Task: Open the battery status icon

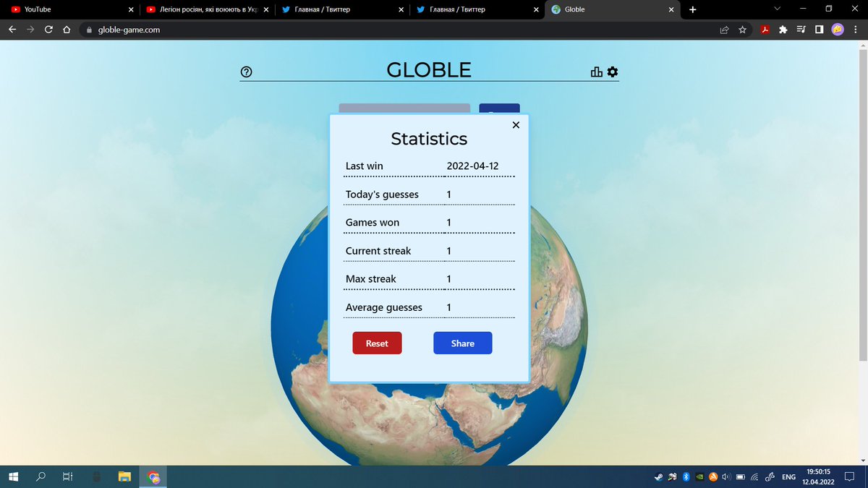Action: (741, 477)
